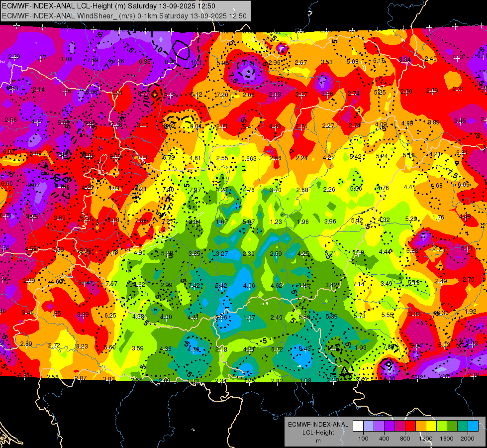
Task: Click the orange legend swatch
Action: (421, 426)
